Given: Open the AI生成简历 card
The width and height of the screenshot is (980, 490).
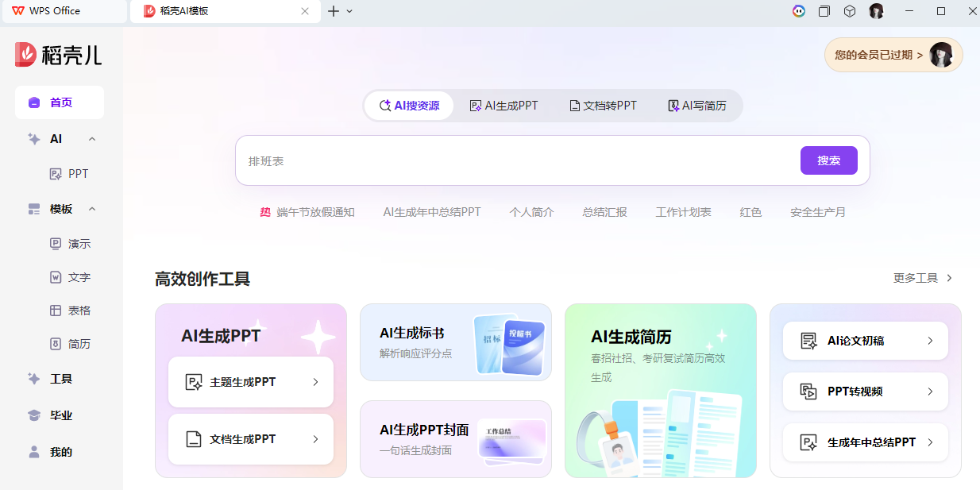Looking at the screenshot, I should click(661, 391).
